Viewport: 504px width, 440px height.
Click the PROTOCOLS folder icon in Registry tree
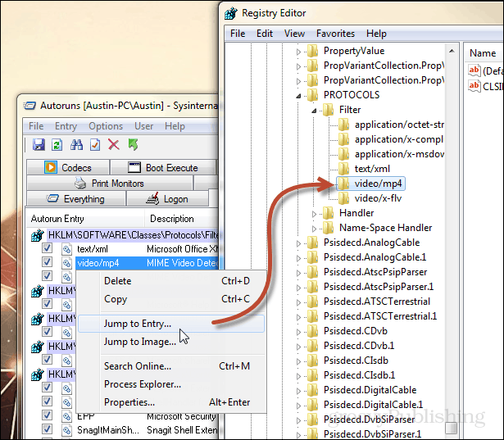312,95
